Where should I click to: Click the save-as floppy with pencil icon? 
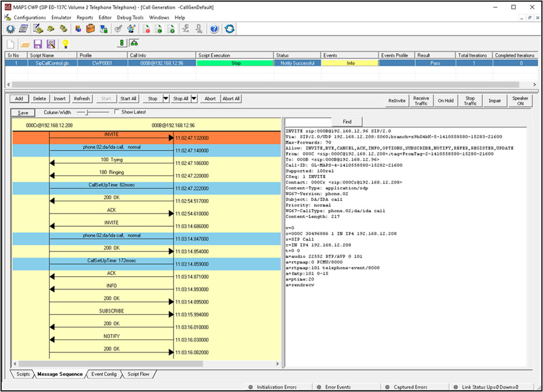point(51,44)
